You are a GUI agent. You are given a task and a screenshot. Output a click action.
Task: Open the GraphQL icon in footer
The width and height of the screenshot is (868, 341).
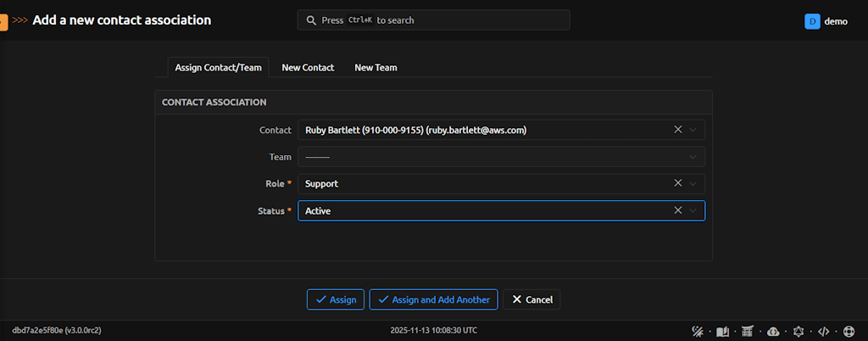(x=798, y=331)
